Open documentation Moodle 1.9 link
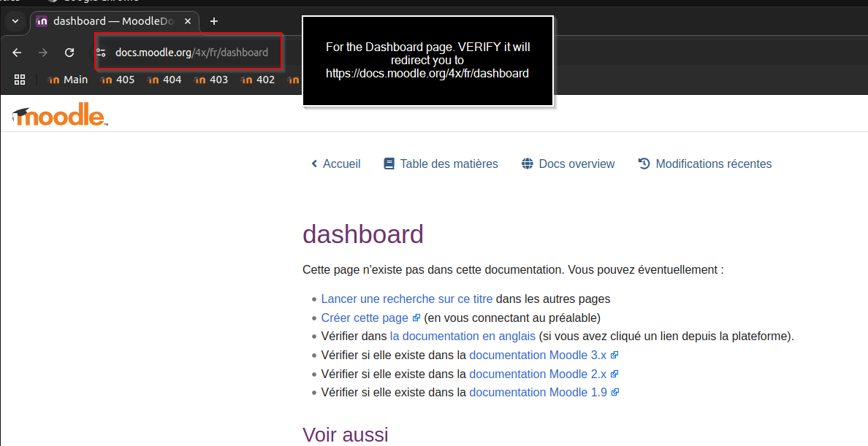The height and width of the screenshot is (446, 868). [538, 392]
